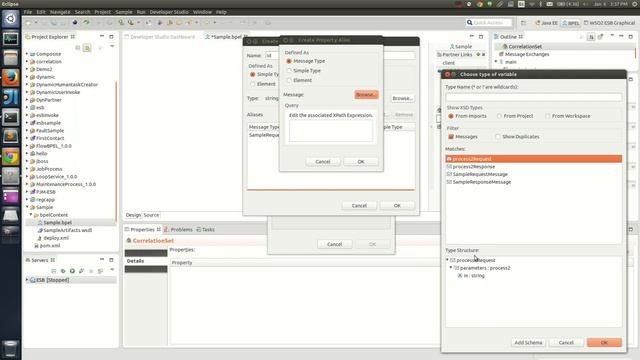Click Link with Editor in Project Explorer
The image size is (640, 360).
point(87,48)
